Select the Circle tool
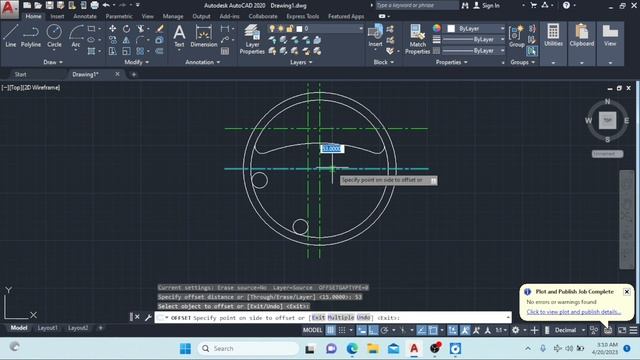This screenshot has width=640, height=360. pos(54,36)
